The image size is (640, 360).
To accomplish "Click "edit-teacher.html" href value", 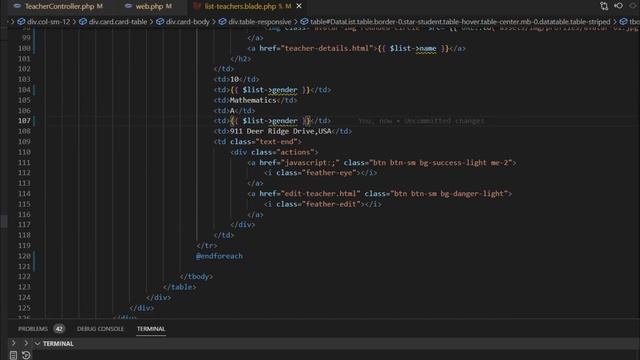I will (x=320, y=193).
